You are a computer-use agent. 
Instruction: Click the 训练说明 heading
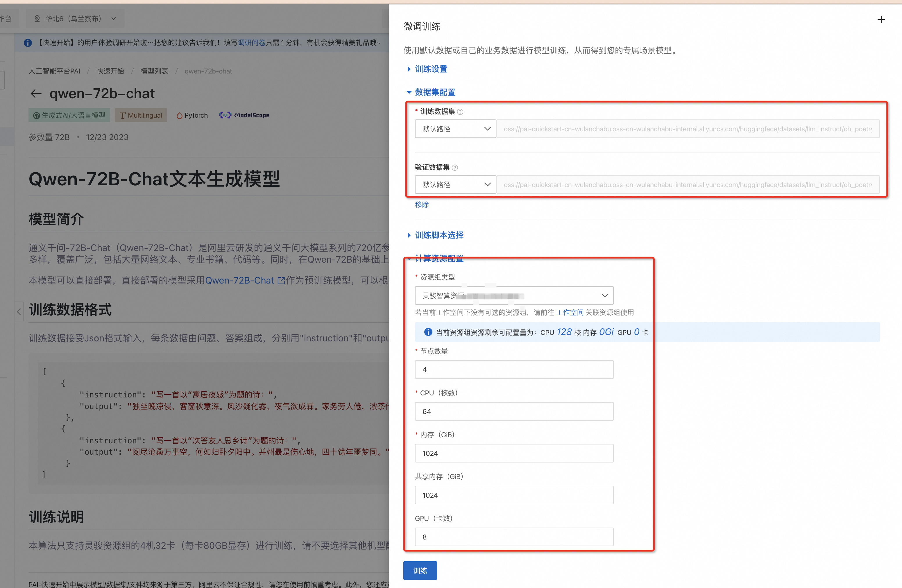(x=56, y=517)
